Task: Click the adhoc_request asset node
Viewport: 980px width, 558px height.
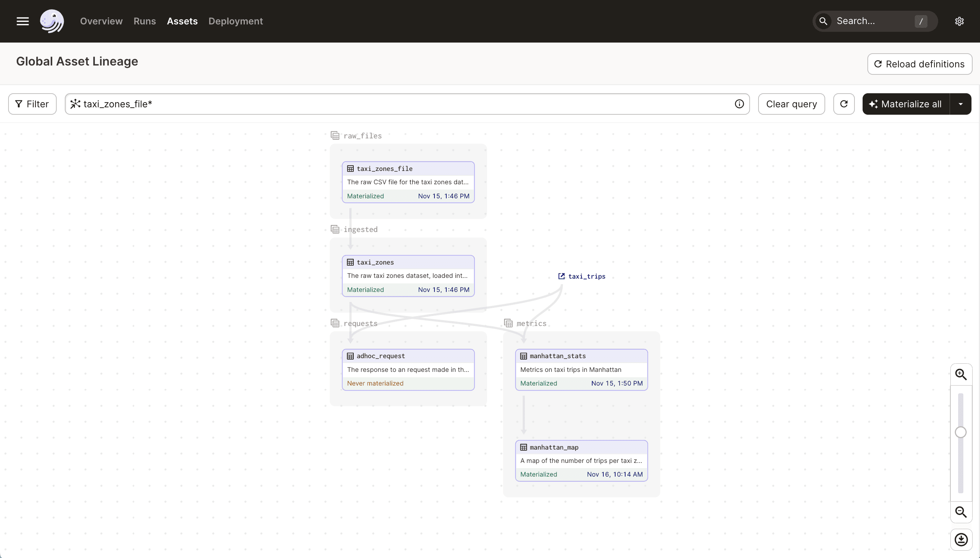Action: click(x=408, y=369)
